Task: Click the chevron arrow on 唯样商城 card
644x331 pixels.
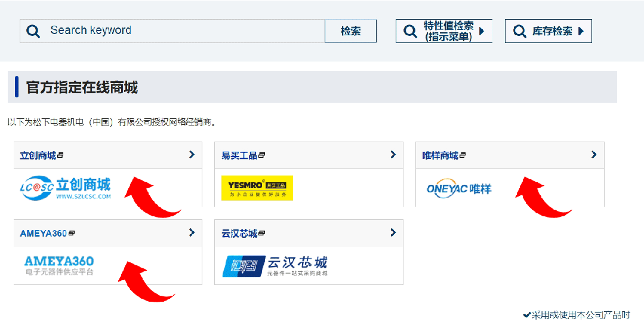Action: click(594, 155)
